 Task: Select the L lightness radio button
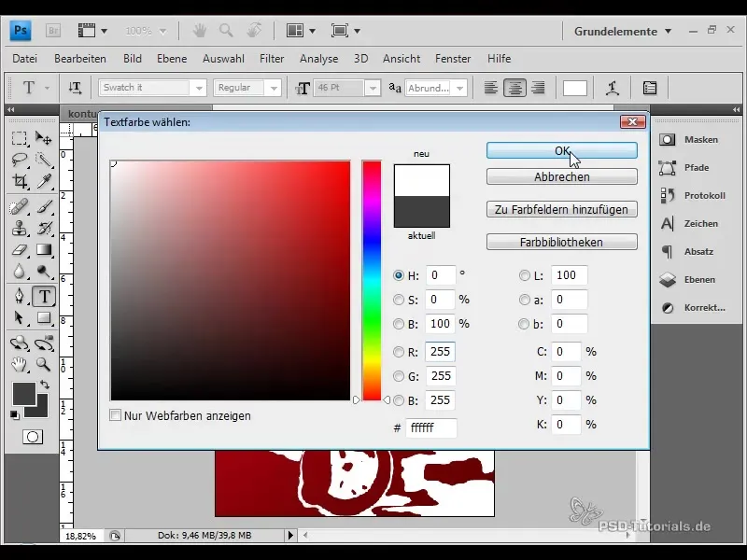coord(525,275)
